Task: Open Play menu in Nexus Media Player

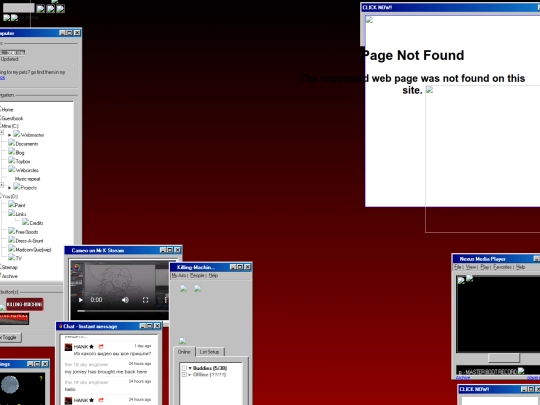Action: click(x=485, y=267)
